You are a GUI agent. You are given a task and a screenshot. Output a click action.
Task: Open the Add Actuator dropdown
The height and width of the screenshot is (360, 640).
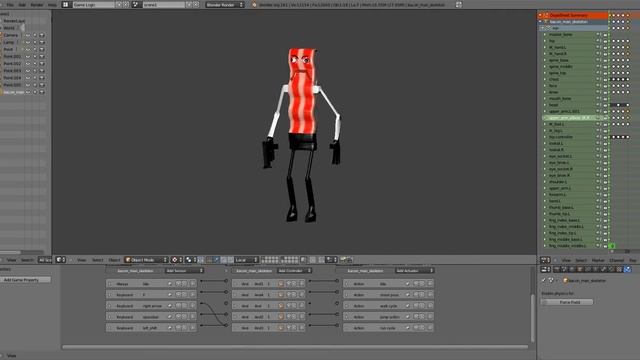click(414, 271)
